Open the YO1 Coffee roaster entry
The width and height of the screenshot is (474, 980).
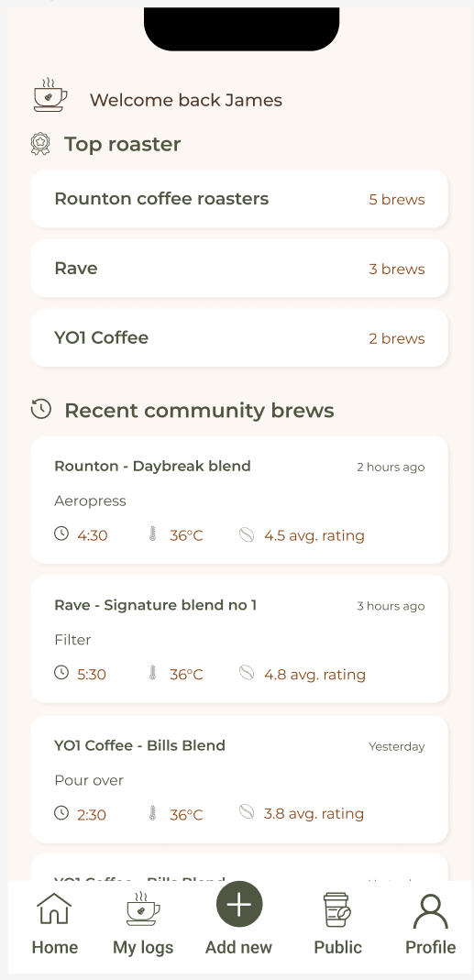(239, 337)
